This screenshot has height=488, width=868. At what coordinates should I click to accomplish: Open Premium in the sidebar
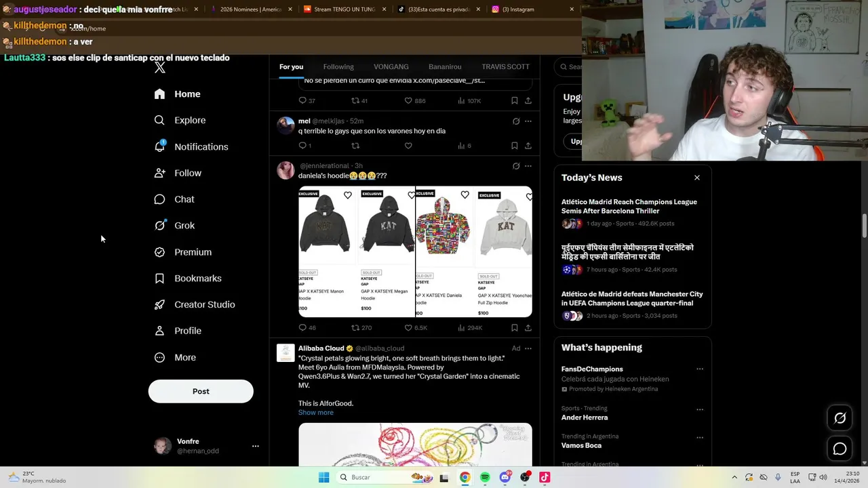coord(183,252)
